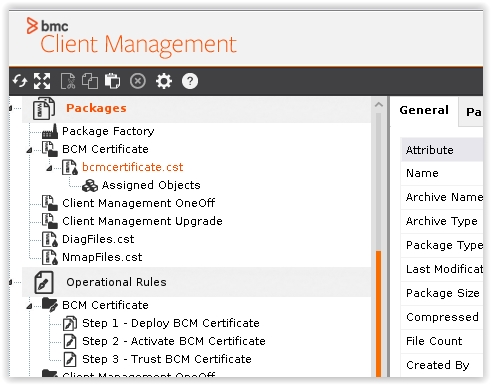
Task: Click the tree scrollbar up arrow
Action: 379,105
